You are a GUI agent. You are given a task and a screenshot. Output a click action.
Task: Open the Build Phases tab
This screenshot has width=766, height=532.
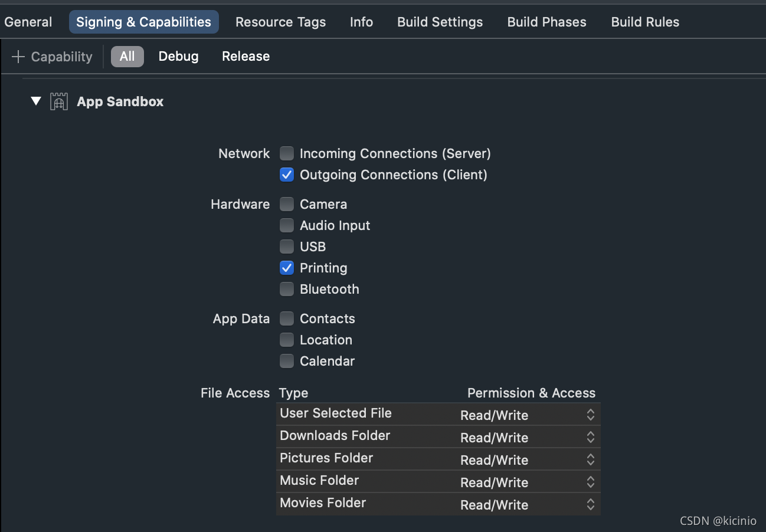546,22
